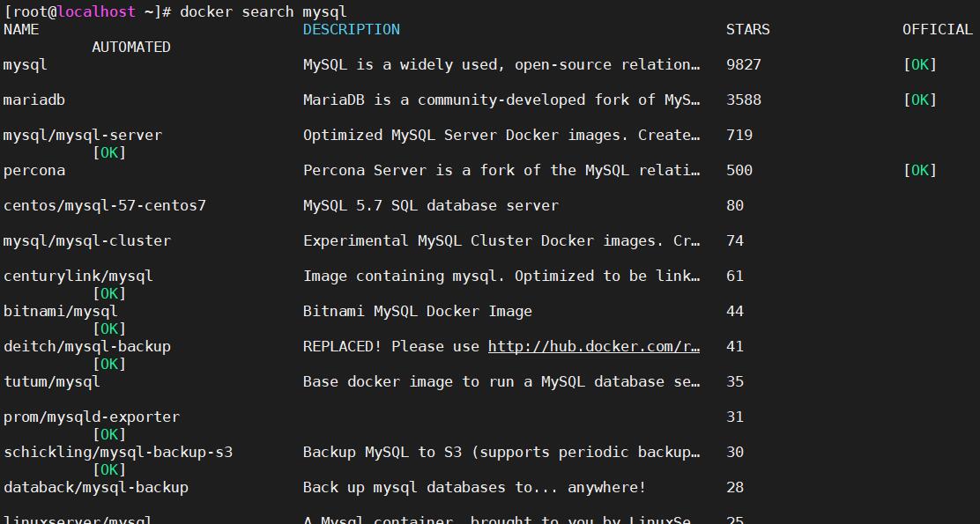Click the star count 44

pyautogui.click(x=735, y=311)
